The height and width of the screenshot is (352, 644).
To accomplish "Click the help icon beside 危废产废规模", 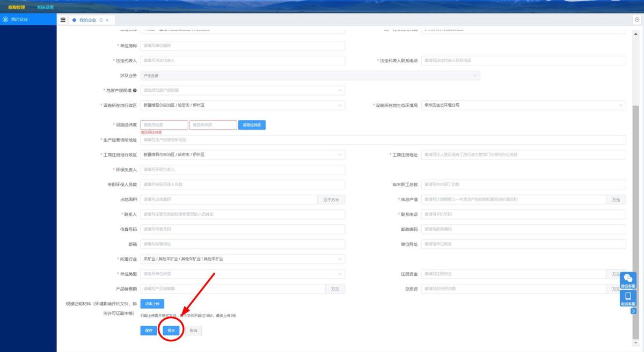I will (x=135, y=90).
